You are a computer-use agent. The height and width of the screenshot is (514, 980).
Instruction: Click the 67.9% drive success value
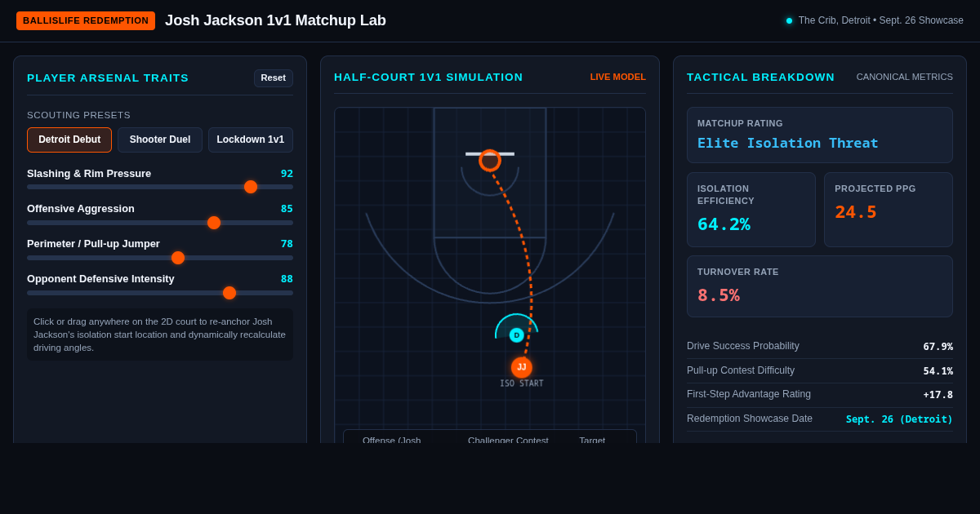(938, 347)
